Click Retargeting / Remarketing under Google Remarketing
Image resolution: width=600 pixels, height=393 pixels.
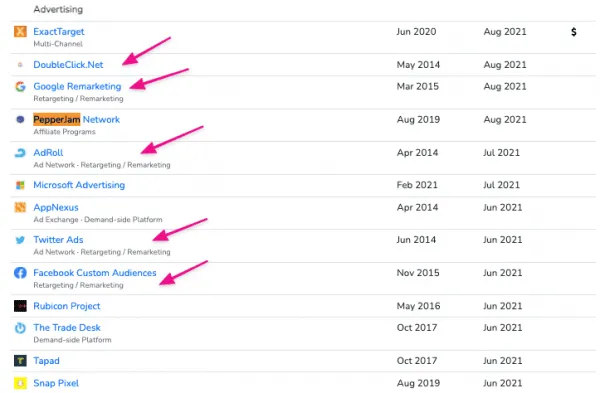click(x=78, y=99)
